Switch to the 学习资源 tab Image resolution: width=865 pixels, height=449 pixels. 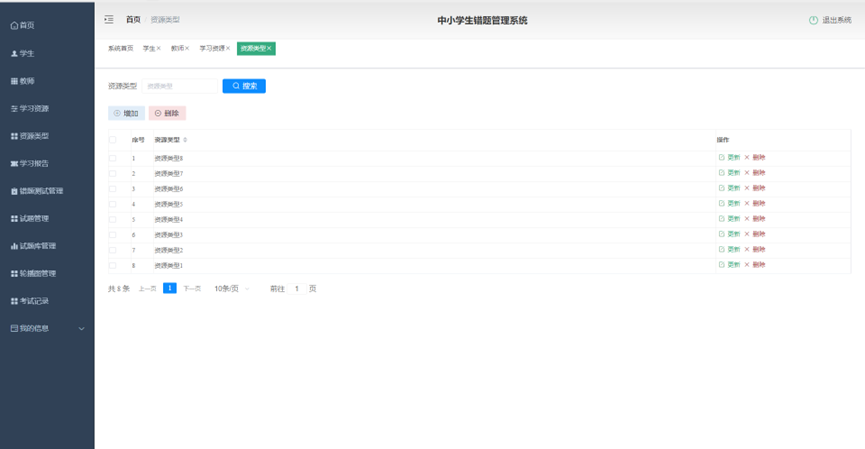[x=212, y=49]
